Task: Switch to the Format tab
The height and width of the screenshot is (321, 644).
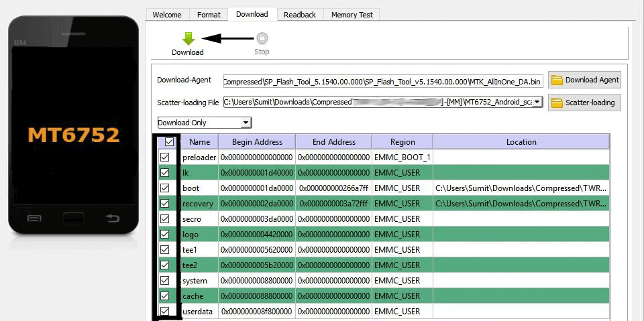Action: 209,15
